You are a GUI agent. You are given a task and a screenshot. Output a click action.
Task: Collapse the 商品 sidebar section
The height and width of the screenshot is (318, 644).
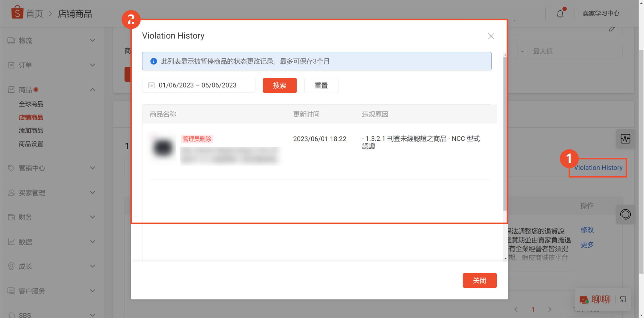[x=51, y=90]
